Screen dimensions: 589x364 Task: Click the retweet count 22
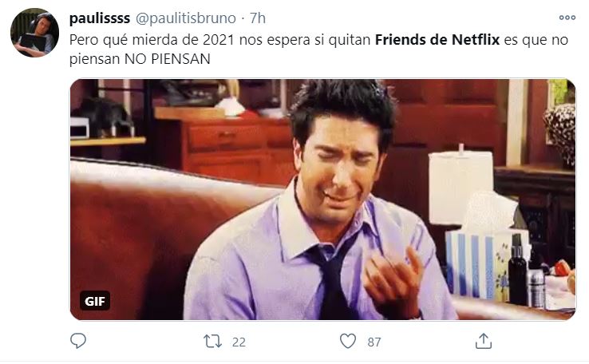click(x=239, y=342)
